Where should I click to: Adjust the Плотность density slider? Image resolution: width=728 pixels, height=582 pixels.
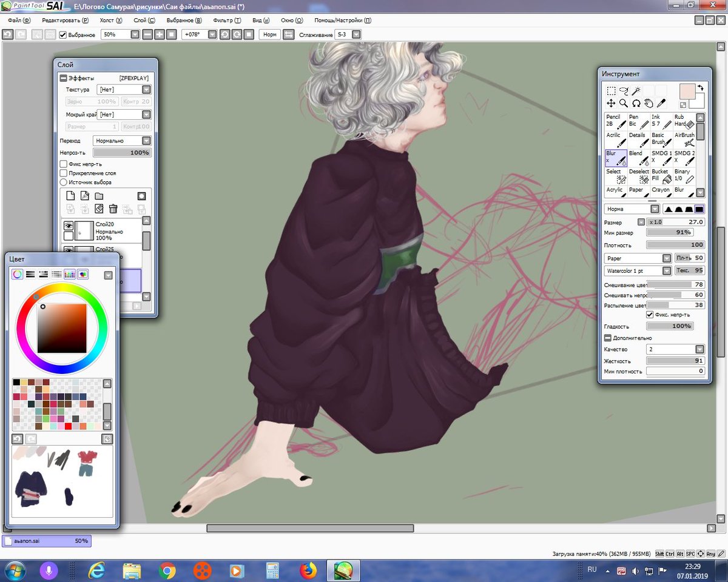click(x=676, y=245)
